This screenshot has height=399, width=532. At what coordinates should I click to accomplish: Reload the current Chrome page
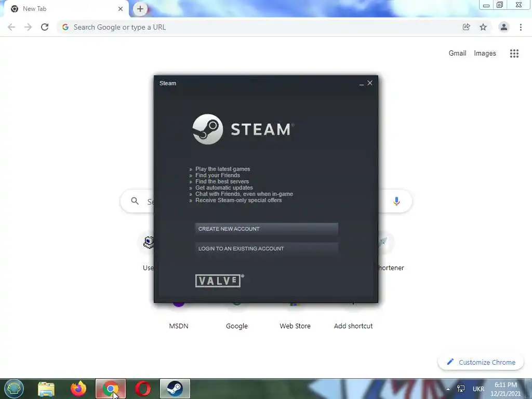[x=45, y=27]
